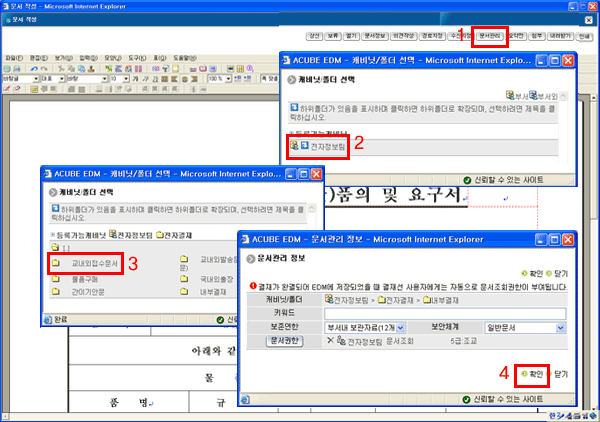The image size is (600, 422).
Task: Open the paragraph style dropdown (바탕글)
Action: [x=36, y=79]
